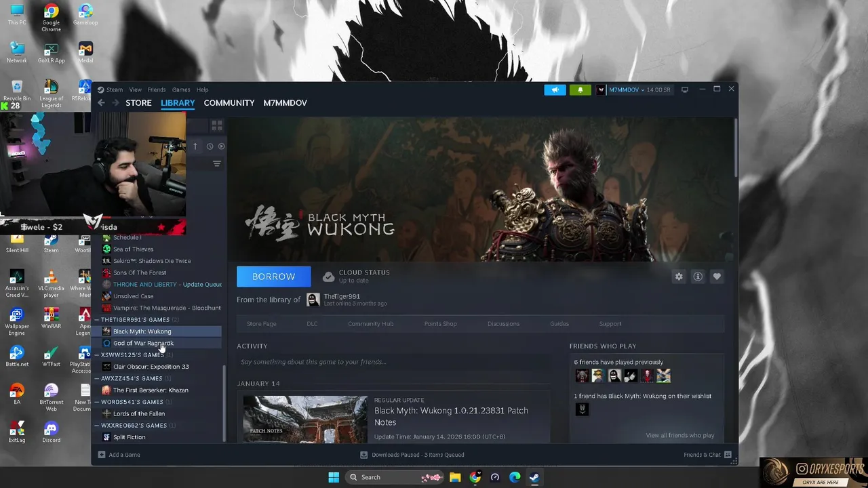The width and height of the screenshot is (868, 488).
Task: Switch to Big Picture mode with the monitor icon
Action: coord(685,89)
